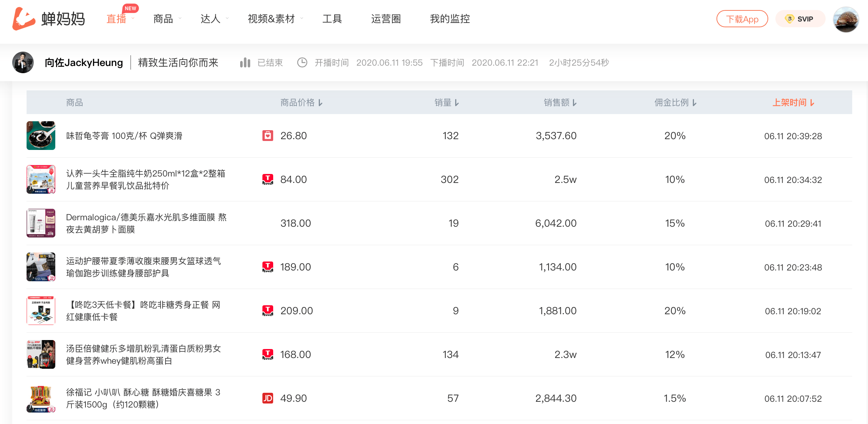
Task: Click the Chanmama logo icon
Action: click(24, 19)
